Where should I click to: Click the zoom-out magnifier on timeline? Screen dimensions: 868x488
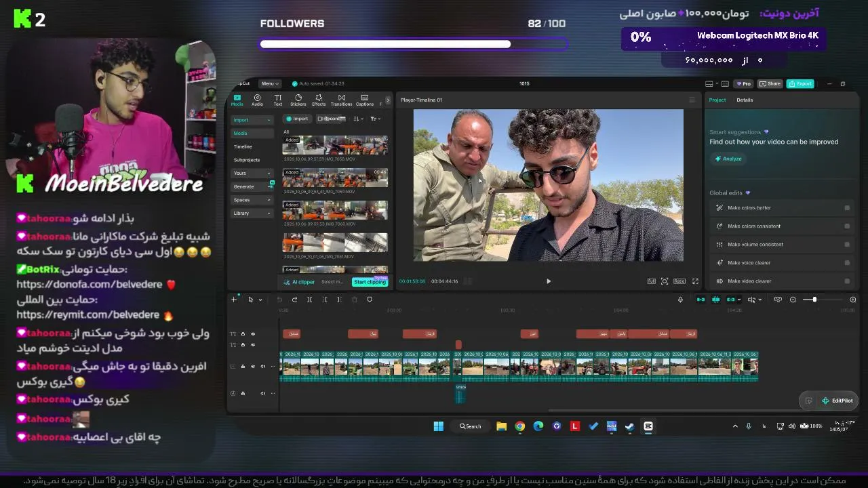tap(793, 300)
